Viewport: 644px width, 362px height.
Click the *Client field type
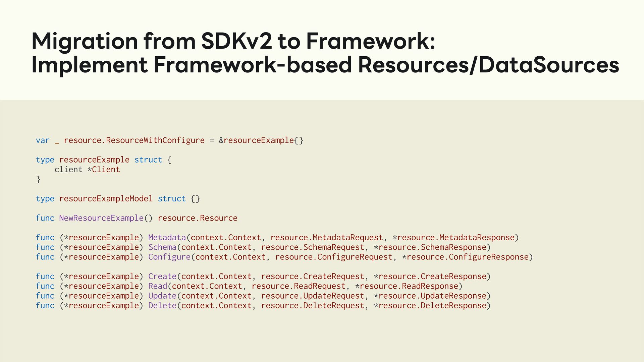(104, 169)
